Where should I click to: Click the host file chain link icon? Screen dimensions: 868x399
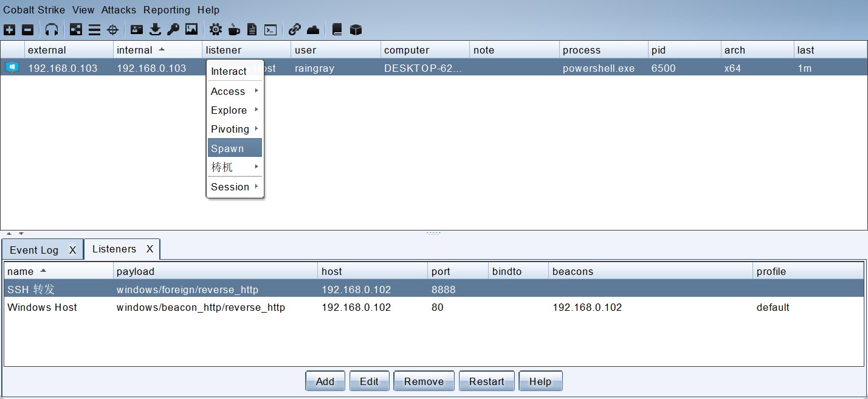click(x=295, y=29)
